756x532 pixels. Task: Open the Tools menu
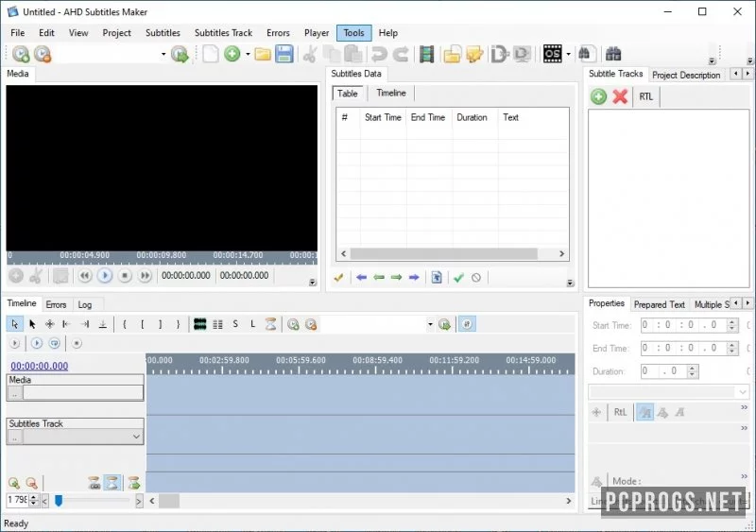tap(353, 33)
